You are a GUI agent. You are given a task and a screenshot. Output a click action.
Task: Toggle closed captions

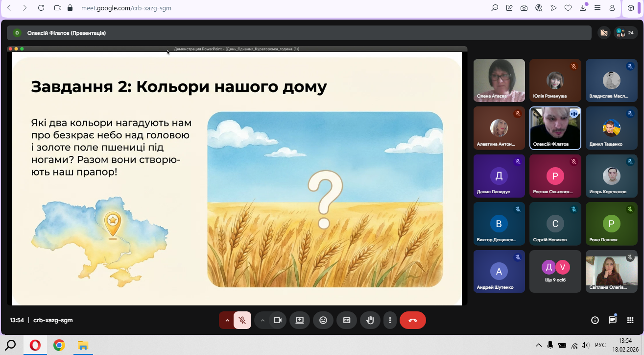click(x=347, y=320)
